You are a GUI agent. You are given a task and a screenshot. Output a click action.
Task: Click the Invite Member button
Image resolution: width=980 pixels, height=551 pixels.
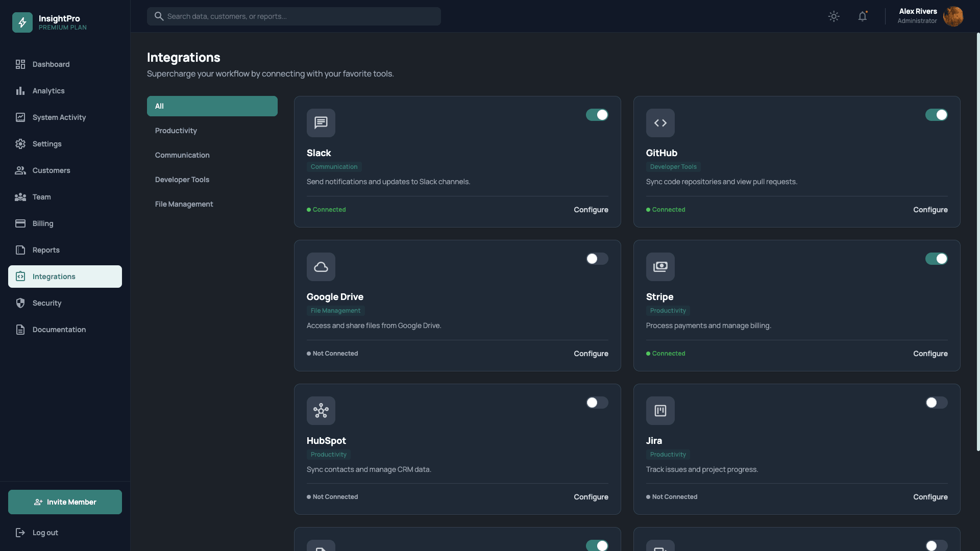tap(65, 502)
